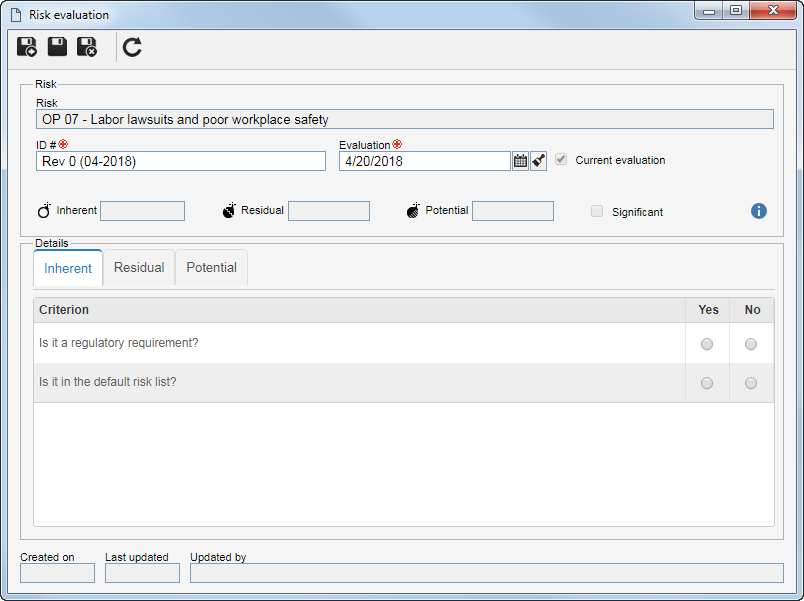Viewport: 804px width, 601px height.
Task: Click the Yes column header
Action: 708,310
